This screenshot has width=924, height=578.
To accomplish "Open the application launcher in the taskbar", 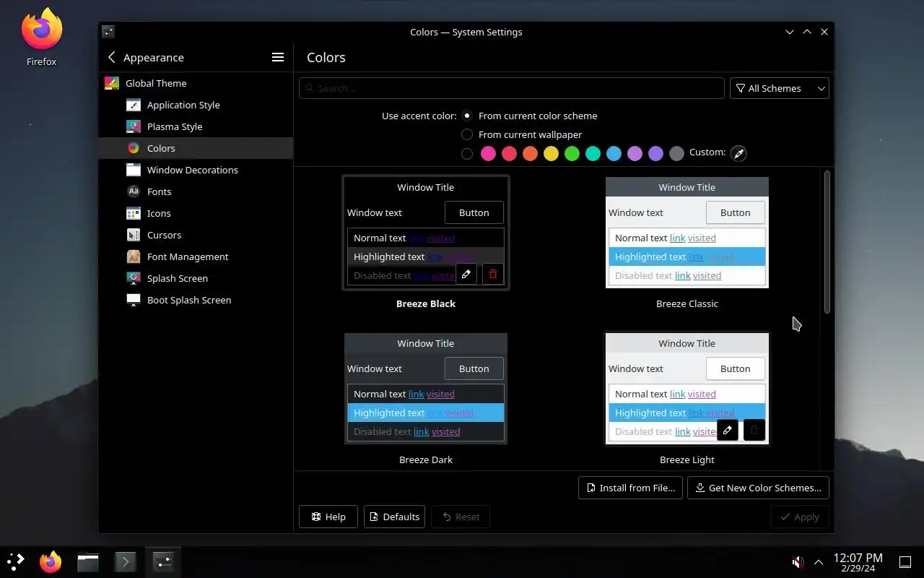I will [16, 561].
